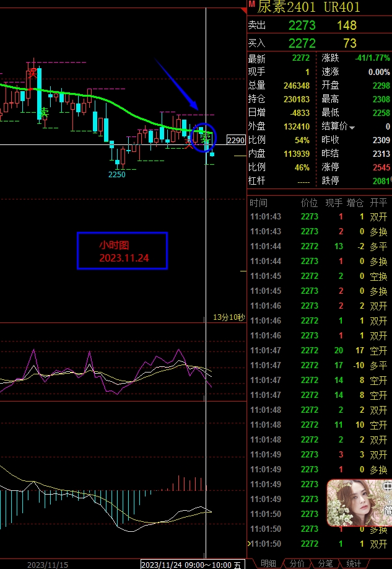Click the > marker on last trade row
Viewport: 392px width, 569px height.
249,544
